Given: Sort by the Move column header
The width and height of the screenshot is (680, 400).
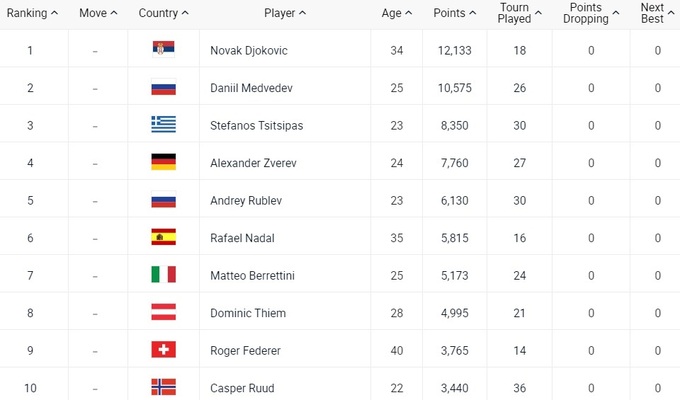Looking at the screenshot, I should click(x=98, y=13).
